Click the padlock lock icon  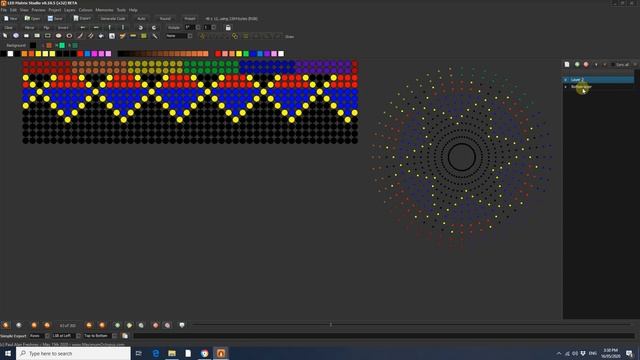[x=228, y=27]
